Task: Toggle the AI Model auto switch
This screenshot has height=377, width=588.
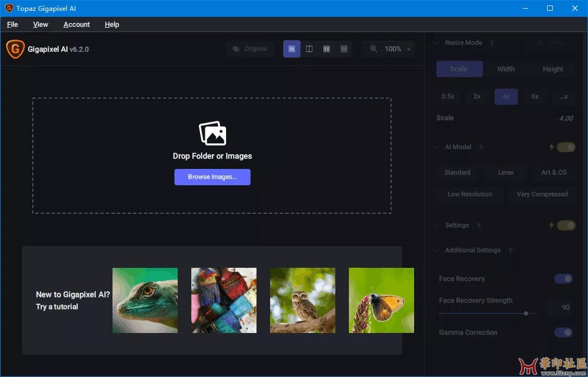Action: [566, 147]
